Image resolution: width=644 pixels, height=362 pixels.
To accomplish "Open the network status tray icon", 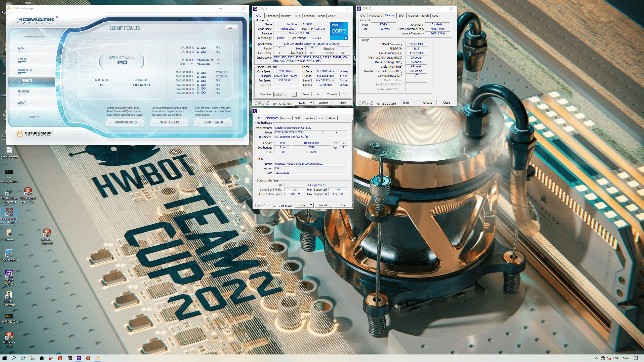I will [x=603, y=358].
